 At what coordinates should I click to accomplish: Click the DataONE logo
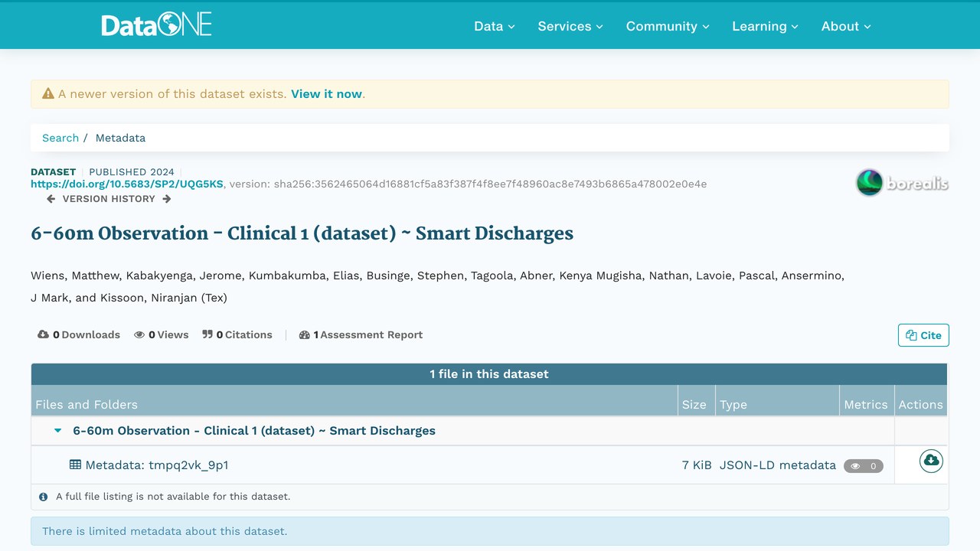(x=156, y=25)
